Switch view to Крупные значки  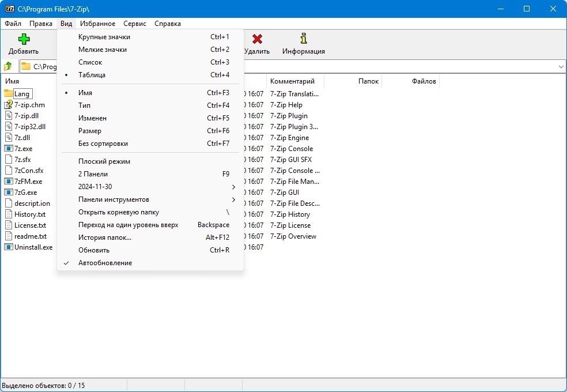[x=150, y=37]
